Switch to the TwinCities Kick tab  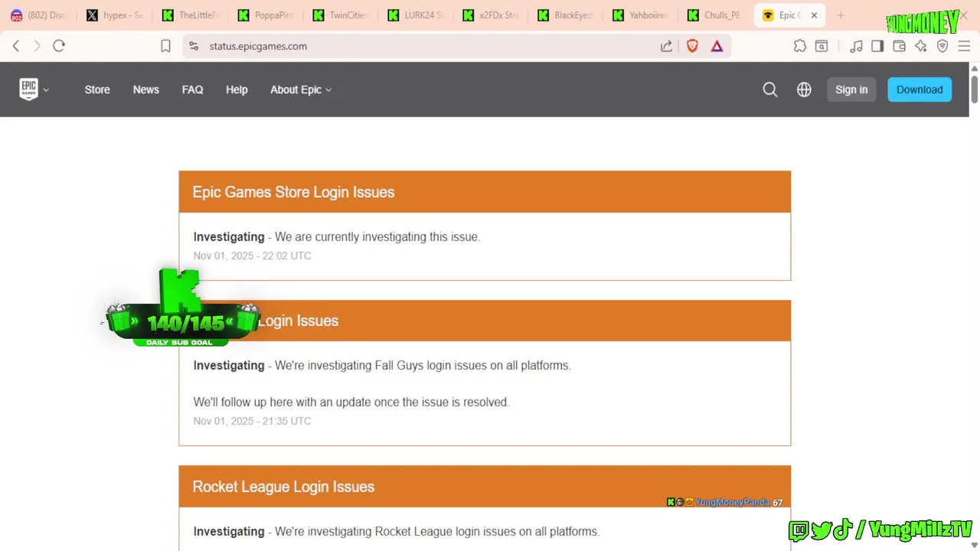(x=340, y=15)
